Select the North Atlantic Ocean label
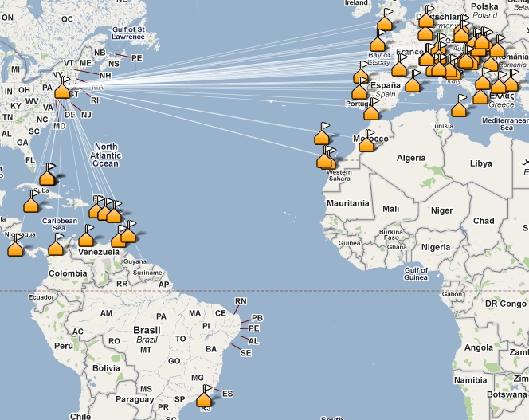Image resolution: width=529 pixels, height=420 pixels. tap(105, 155)
